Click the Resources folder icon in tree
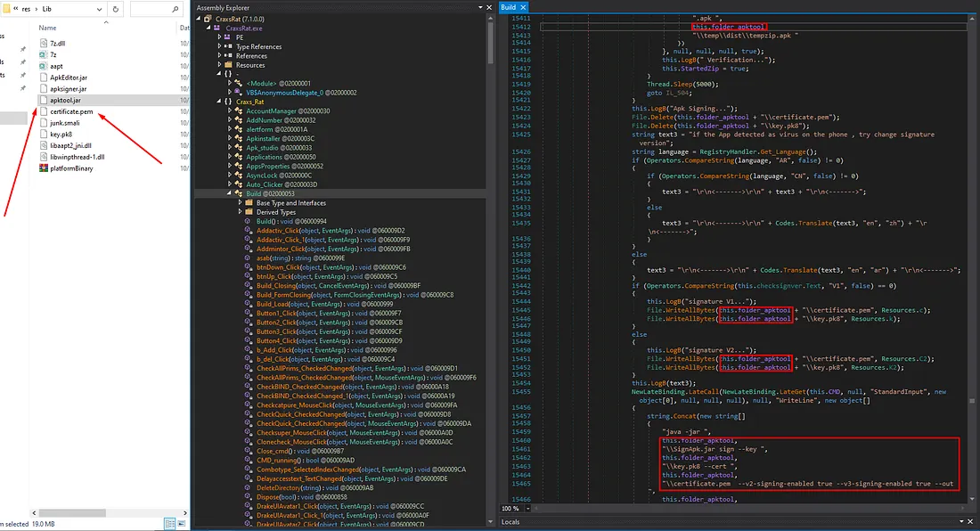Image resolution: width=980 pixels, height=531 pixels. pos(228,65)
